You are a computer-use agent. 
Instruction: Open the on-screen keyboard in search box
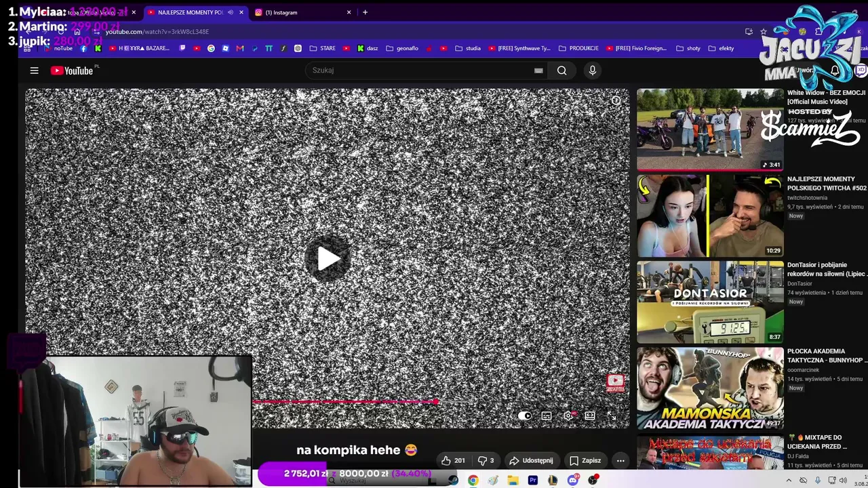[x=538, y=70]
